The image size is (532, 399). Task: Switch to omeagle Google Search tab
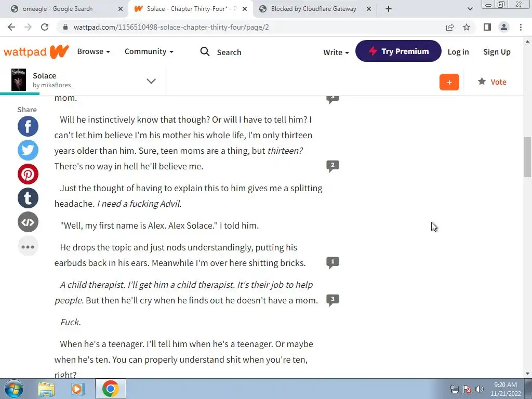(67, 9)
